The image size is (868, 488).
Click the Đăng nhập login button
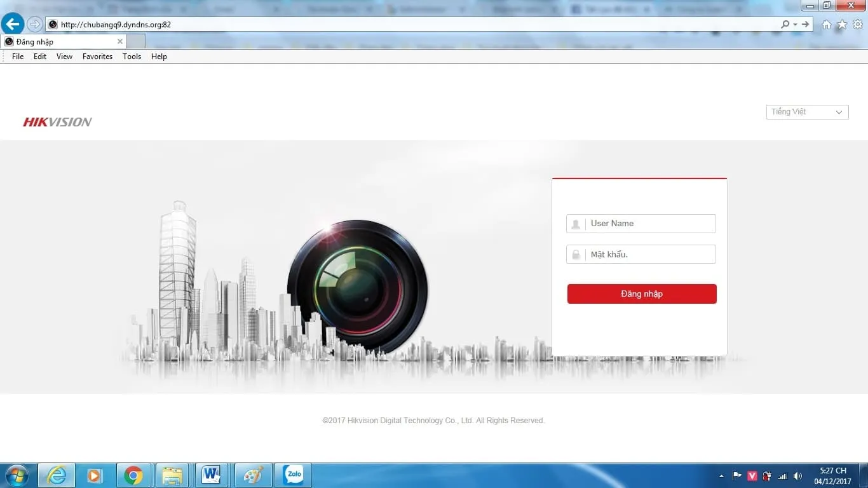[x=641, y=294]
